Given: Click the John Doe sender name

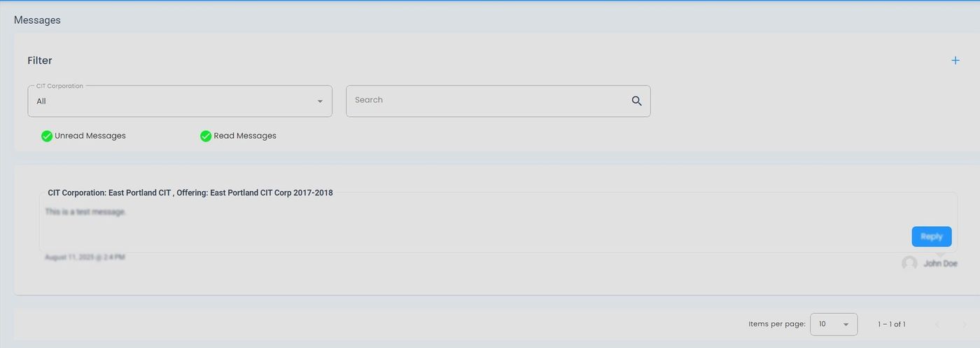Looking at the screenshot, I should coord(940,264).
